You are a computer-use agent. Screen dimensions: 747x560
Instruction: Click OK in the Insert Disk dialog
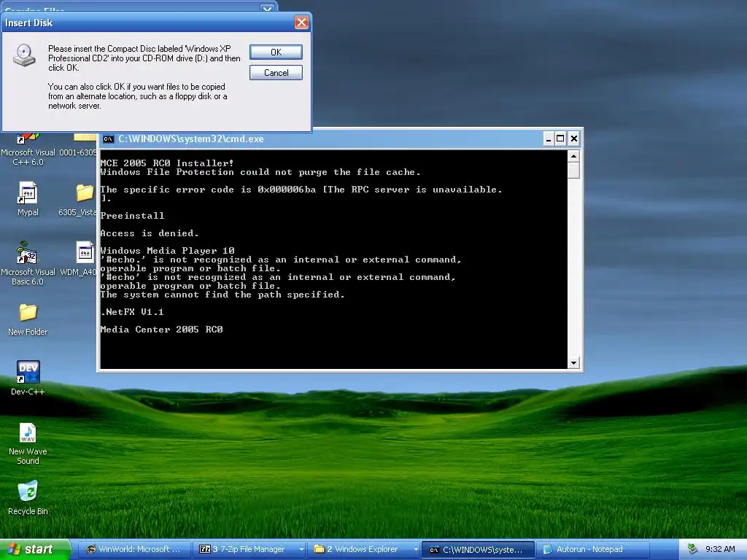(x=276, y=52)
